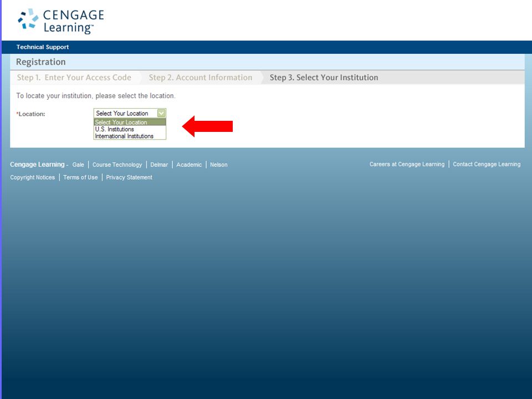This screenshot has width=532, height=399.
Task: Go to Step 1 Enter Your Access Code
Action: [x=74, y=78]
